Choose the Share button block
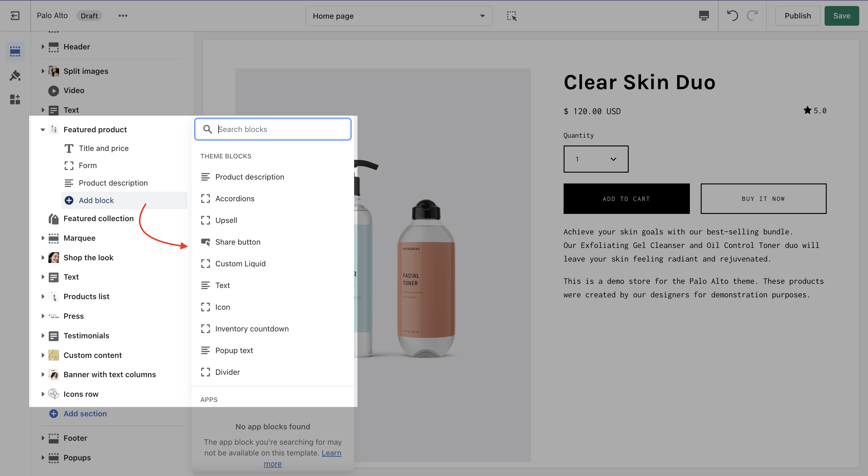868x476 pixels. pyautogui.click(x=237, y=242)
